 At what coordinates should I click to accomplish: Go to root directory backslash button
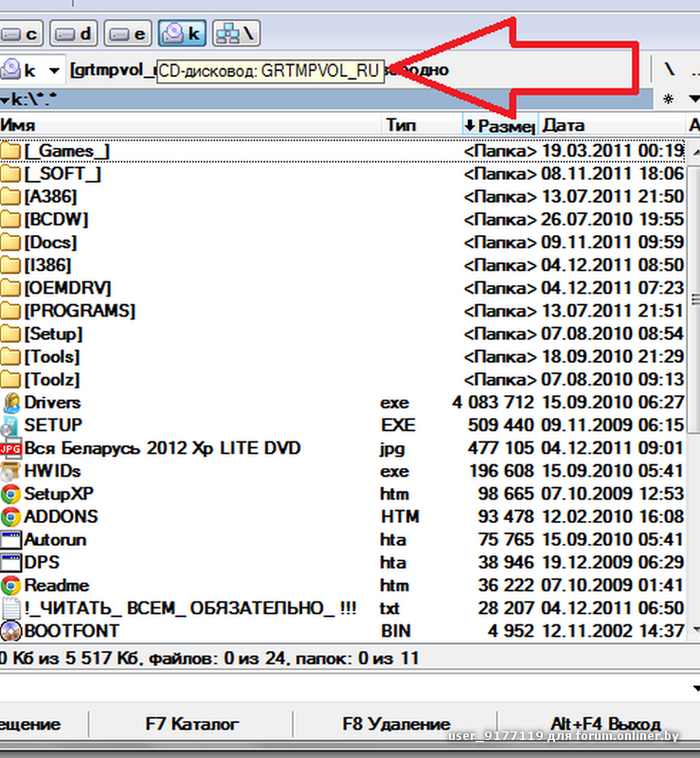click(x=669, y=69)
